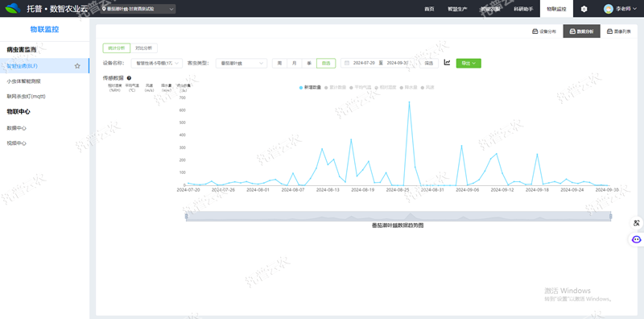644x319 pixels.
Task: Click the 筛选 filter button
Action: click(x=429, y=64)
